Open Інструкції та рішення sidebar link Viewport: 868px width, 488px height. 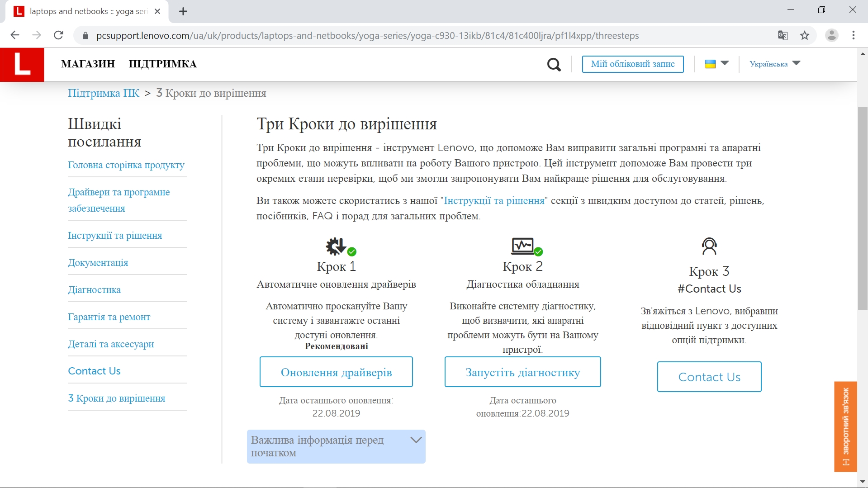coord(115,236)
